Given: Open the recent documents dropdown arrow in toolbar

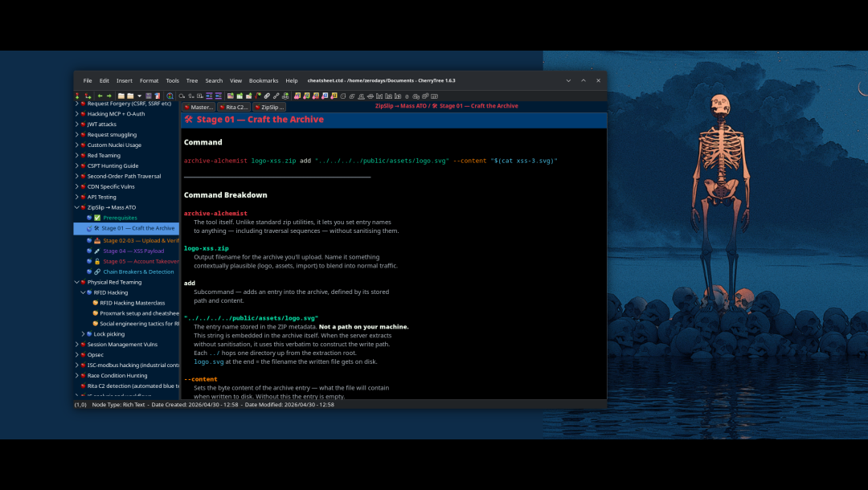Looking at the screenshot, I should pos(140,96).
